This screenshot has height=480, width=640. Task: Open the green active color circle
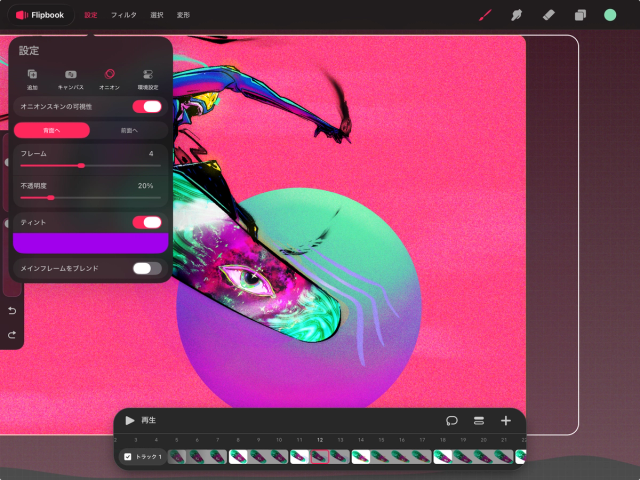click(610, 15)
